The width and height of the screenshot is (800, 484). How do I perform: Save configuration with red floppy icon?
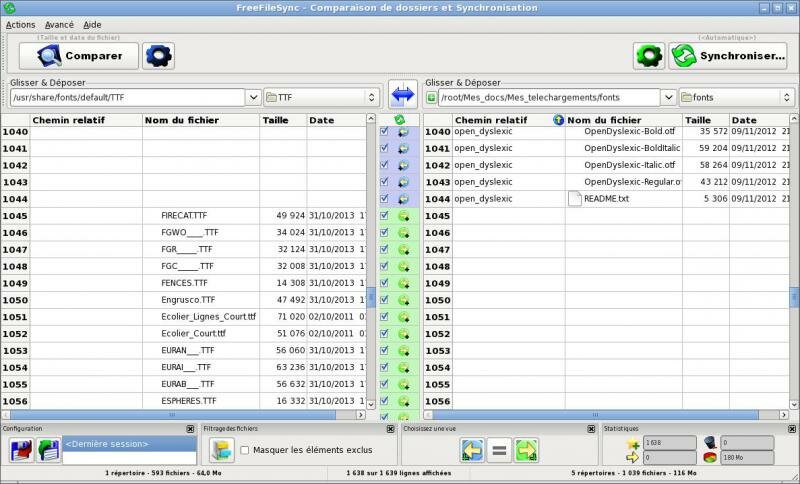pos(22,450)
